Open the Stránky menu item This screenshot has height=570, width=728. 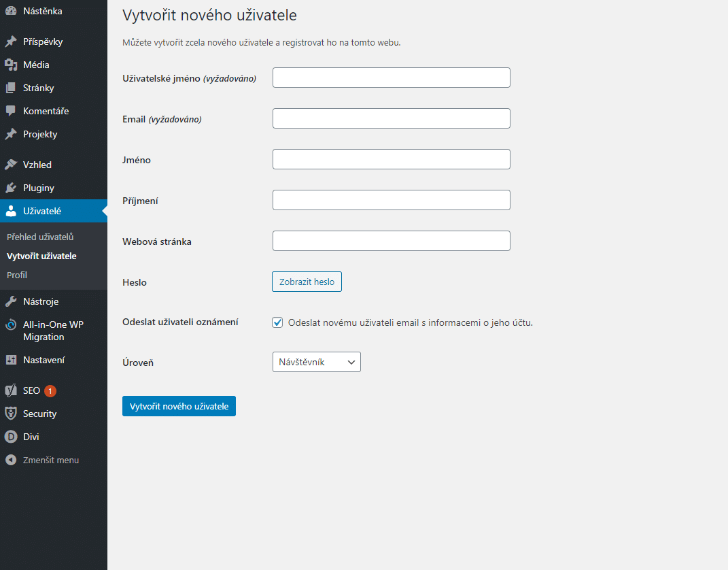click(x=54, y=88)
